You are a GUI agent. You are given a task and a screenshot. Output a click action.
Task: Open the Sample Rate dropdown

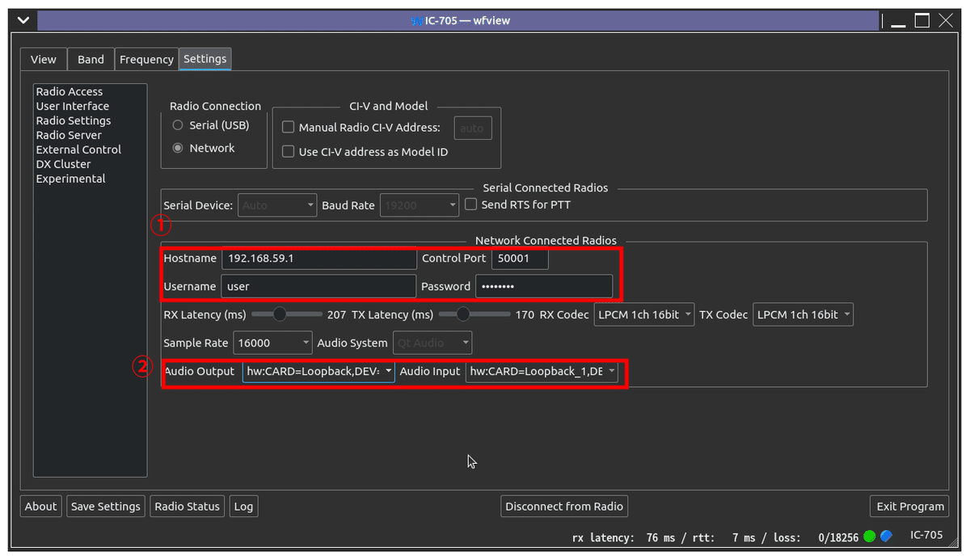point(272,342)
